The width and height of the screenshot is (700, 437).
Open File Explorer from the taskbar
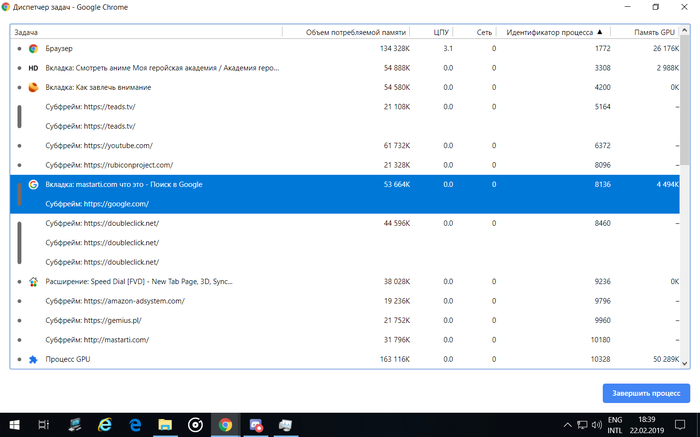pyautogui.click(x=165, y=424)
